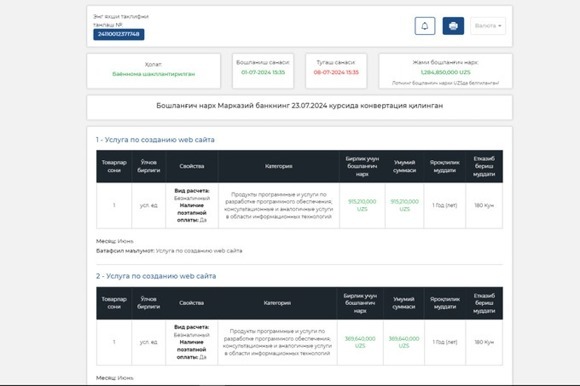This screenshot has height=386, width=580.
Task: Click the notification bell icon
Action: (425, 26)
